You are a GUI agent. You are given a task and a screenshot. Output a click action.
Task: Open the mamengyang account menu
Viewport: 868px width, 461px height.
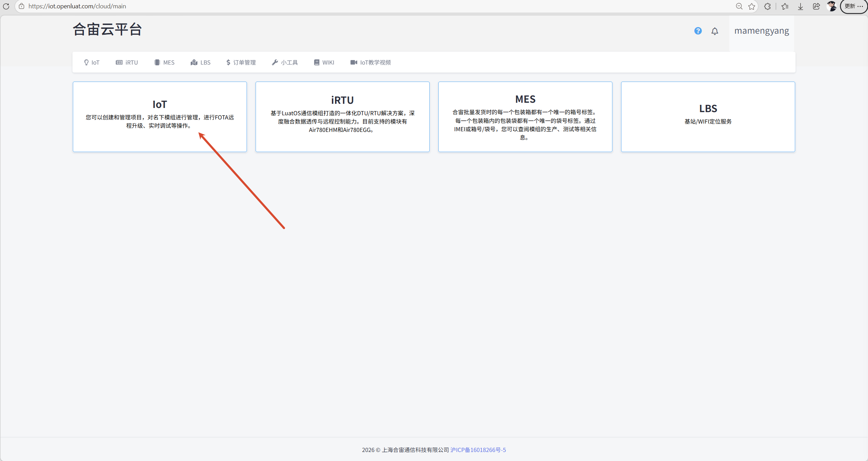[762, 31]
